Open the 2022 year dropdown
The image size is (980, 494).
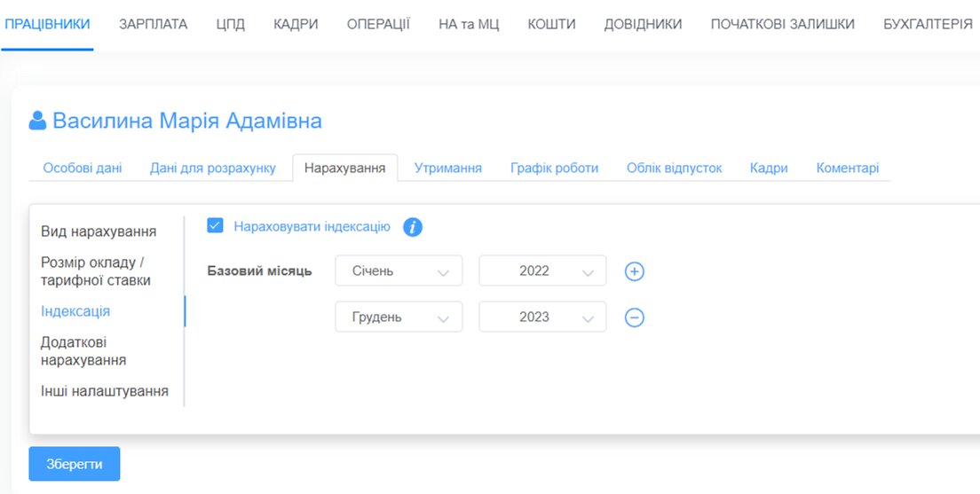(x=542, y=271)
